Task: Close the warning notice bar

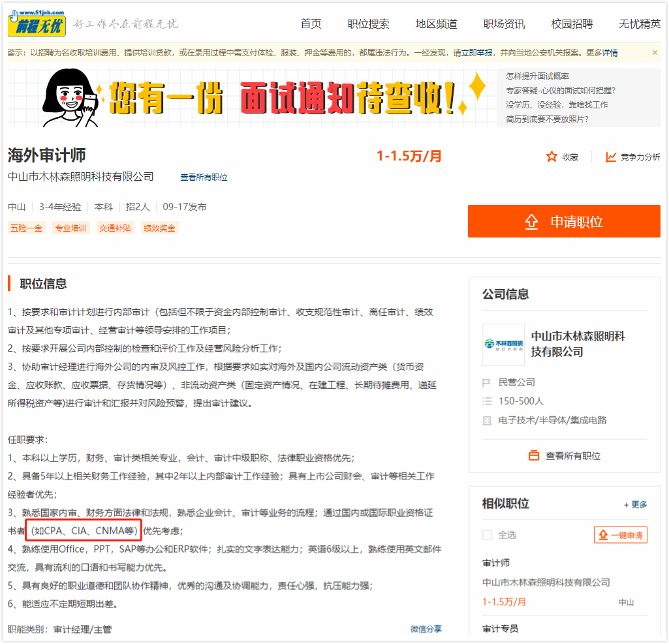Action: pyautogui.click(x=655, y=52)
